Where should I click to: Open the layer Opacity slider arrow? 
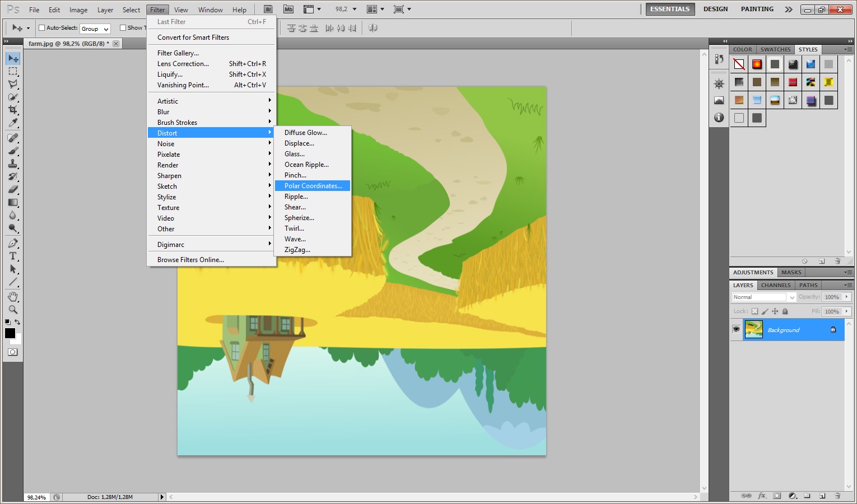point(847,297)
